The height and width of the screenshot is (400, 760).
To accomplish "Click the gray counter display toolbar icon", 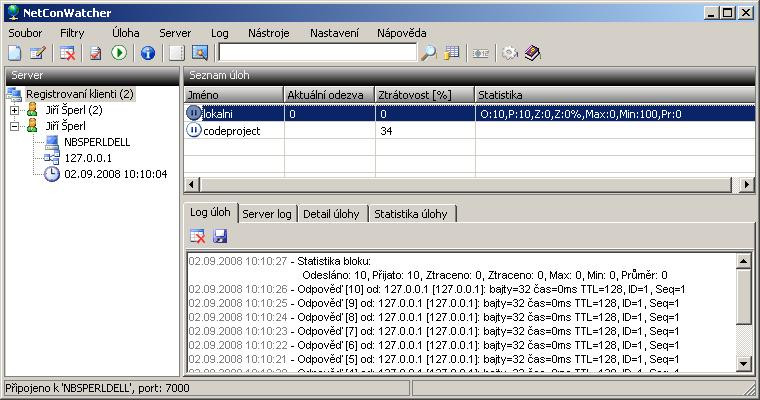I will (x=480, y=53).
